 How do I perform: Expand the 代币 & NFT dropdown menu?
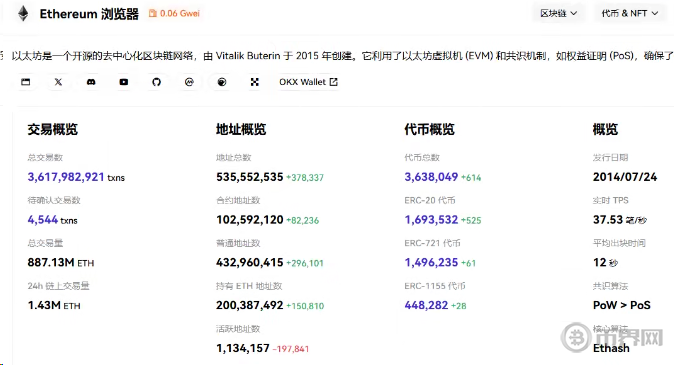pyautogui.click(x=630, y=13)
